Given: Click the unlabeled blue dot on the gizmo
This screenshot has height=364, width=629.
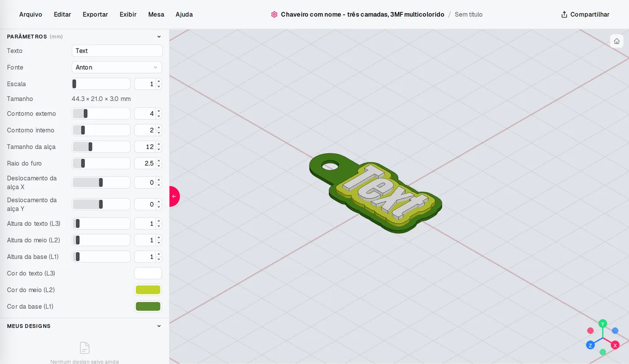Looking at the screenshot, I should (615, 331).
